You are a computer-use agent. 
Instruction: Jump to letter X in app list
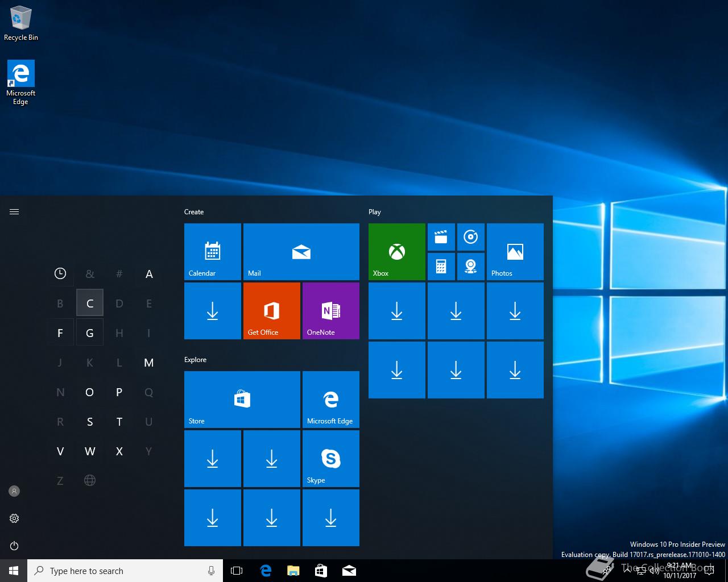[119, 451]
